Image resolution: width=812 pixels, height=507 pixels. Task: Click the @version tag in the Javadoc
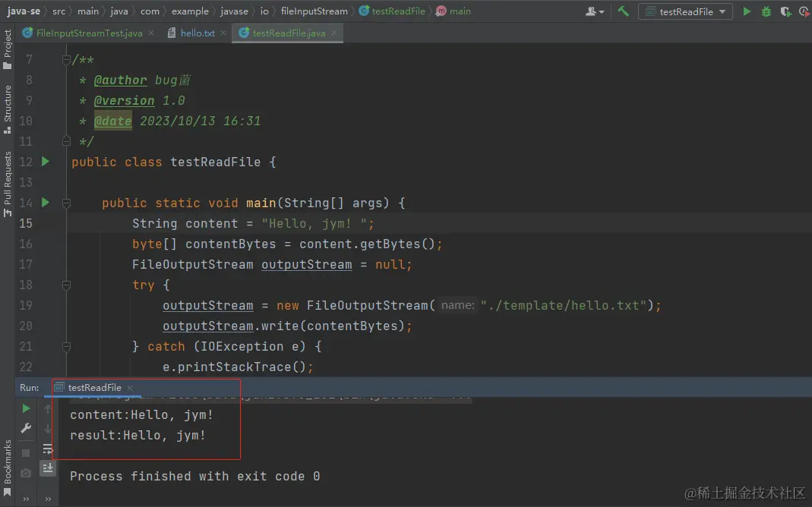(x=125, y=100)
